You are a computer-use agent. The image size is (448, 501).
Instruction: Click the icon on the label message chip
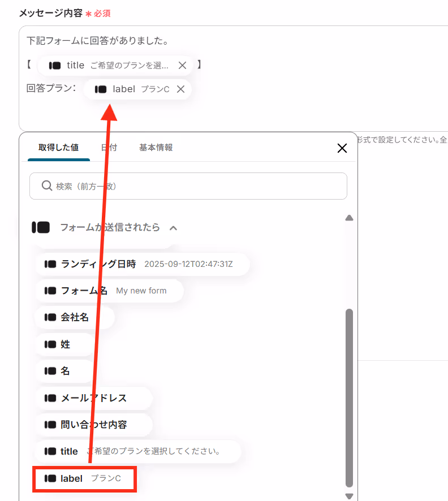(101, 89)
